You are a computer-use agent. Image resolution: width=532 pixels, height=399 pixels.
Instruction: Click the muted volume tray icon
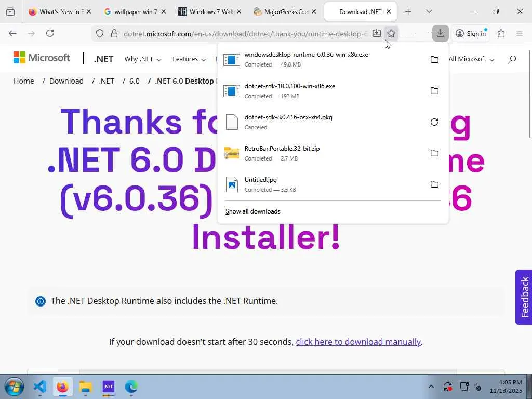pos(477,387)
